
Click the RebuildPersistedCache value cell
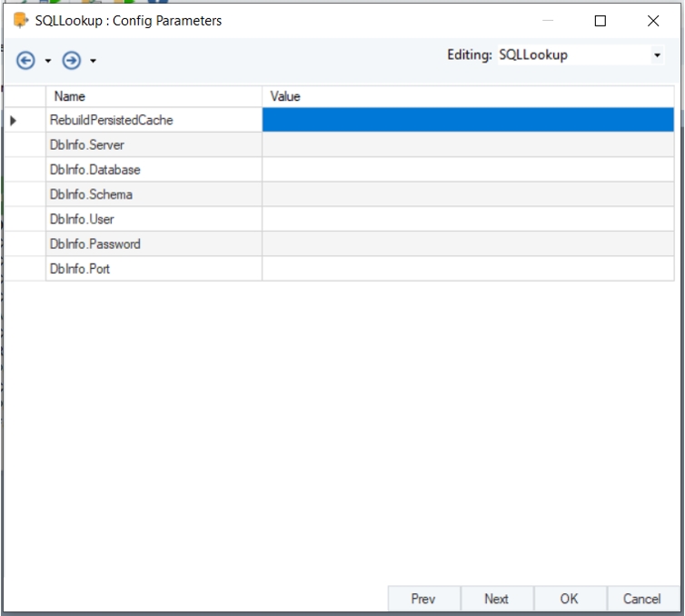point(468,120)
